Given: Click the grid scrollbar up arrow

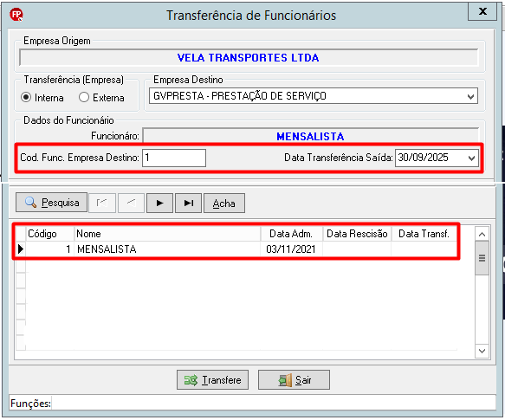Looking at the screenshot, I should click(x=482, y=234).
